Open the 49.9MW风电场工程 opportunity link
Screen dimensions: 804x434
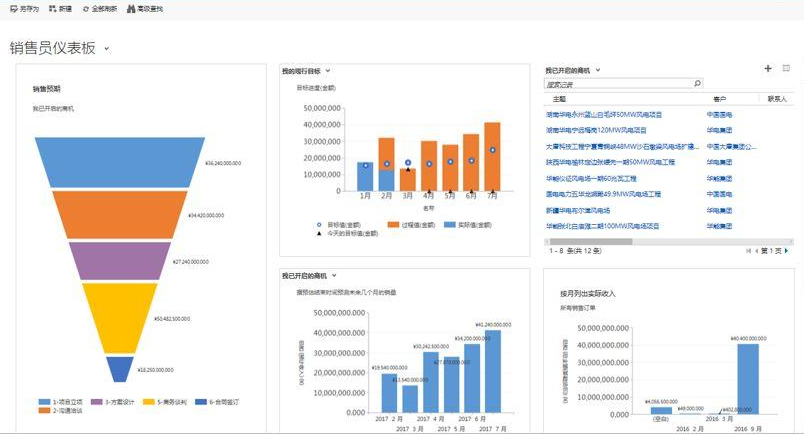click(603, 194)
